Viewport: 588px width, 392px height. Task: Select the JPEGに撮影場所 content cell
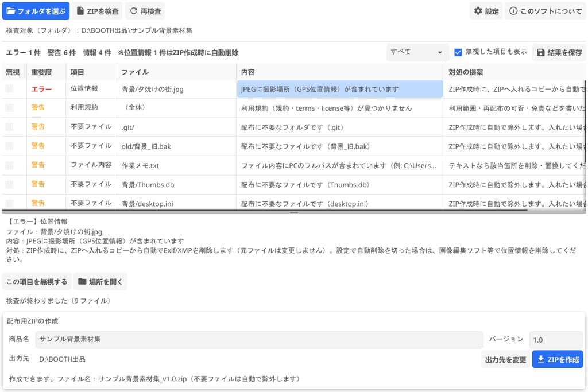340,89
